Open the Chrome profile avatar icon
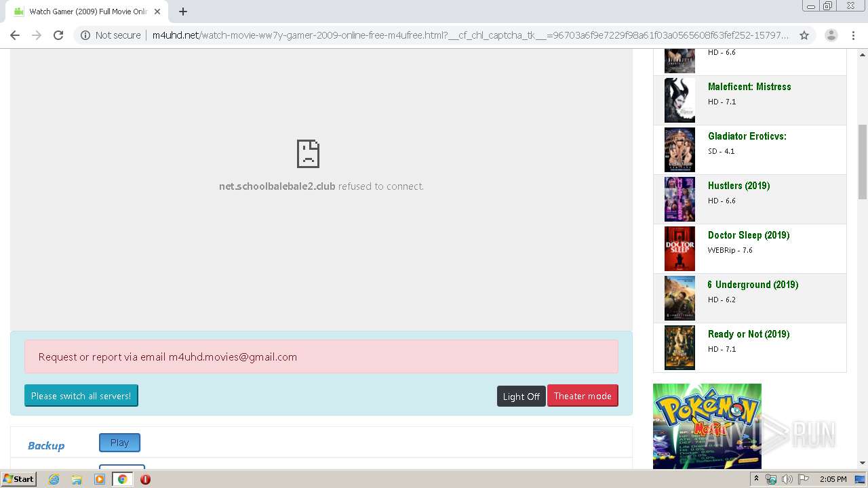 (831, 35)
